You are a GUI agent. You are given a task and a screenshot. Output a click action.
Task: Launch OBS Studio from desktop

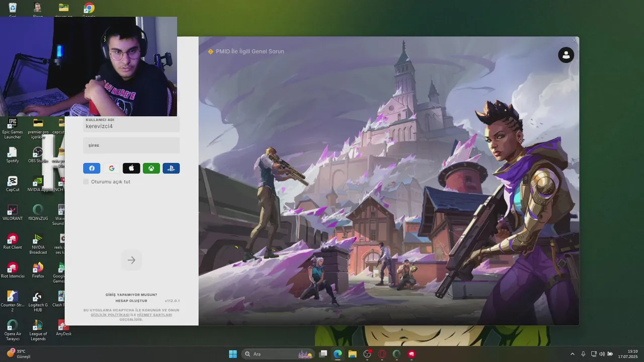pyautogui.click(x=38, y=155)
